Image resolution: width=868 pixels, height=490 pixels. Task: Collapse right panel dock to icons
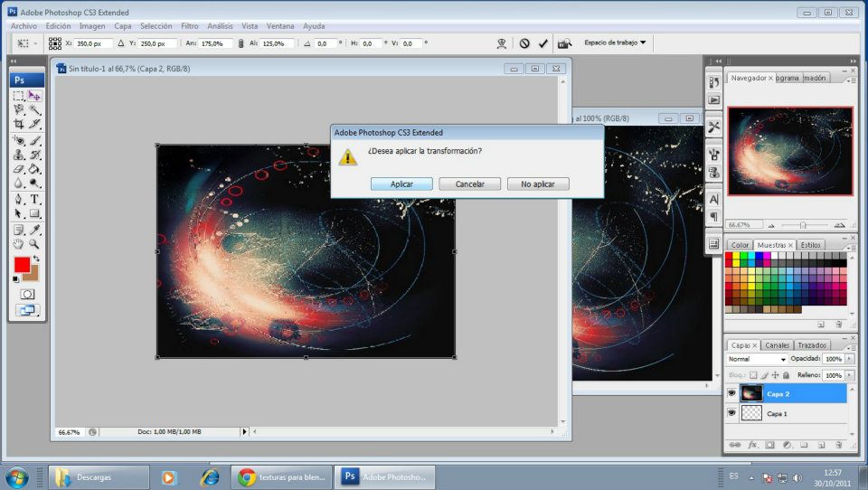[853, 61]
